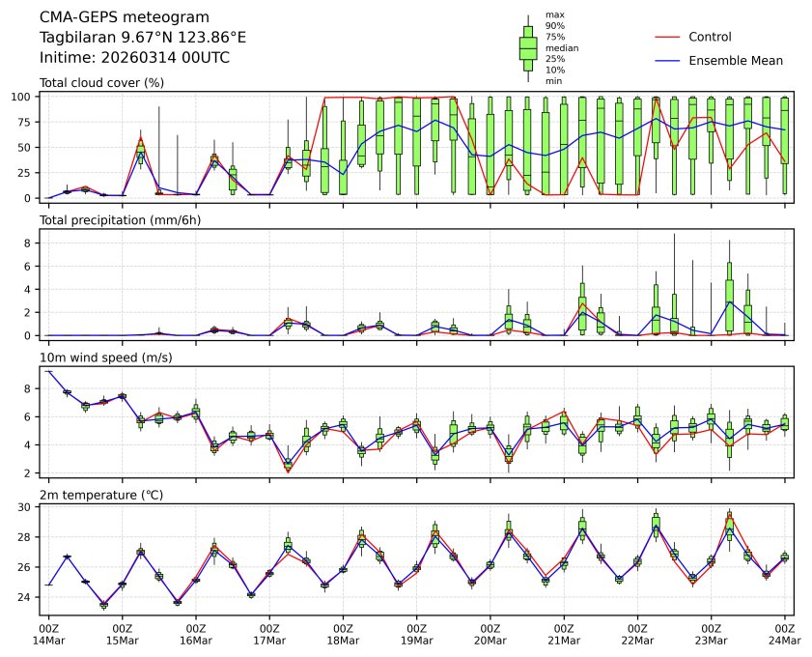Viewport: 812px width, 657px height.
Task: Select the Ensemble Mean legend label
Action: 735,60
